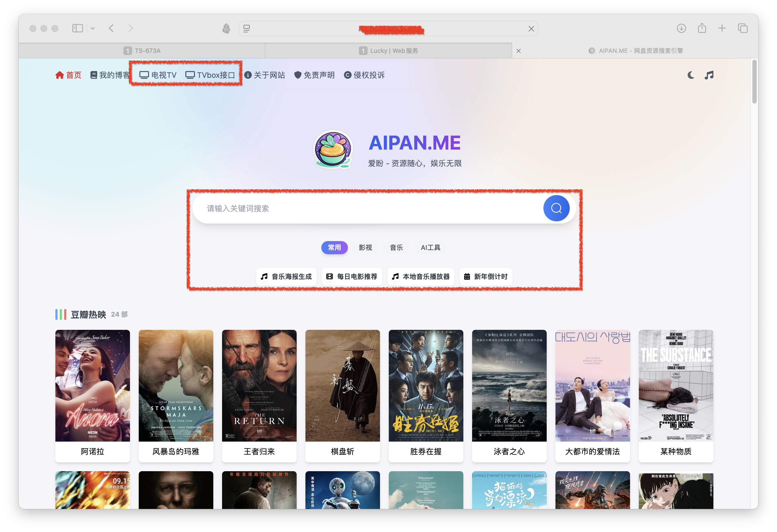
Task: Open the Share button in the toolbar
Action: [702, 28]
